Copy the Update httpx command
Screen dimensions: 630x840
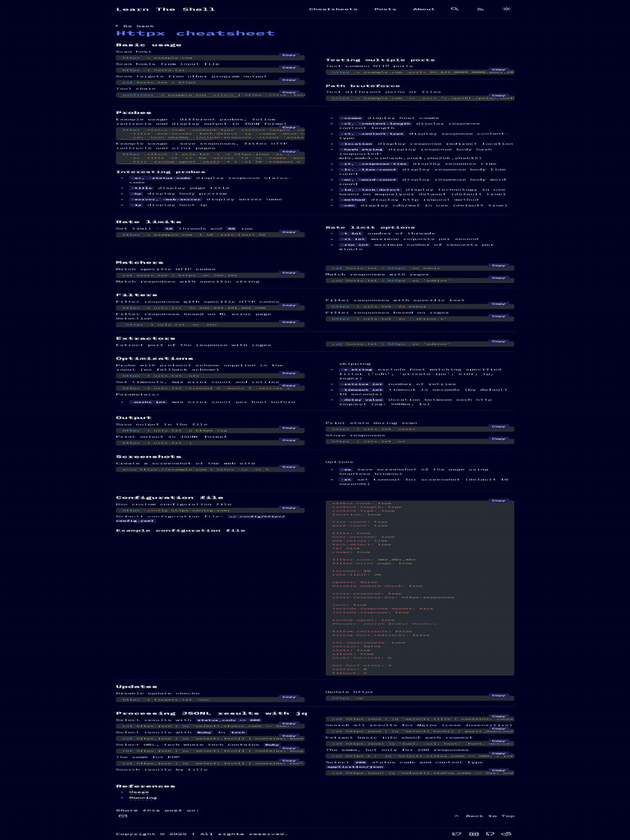tap(498, 696)
